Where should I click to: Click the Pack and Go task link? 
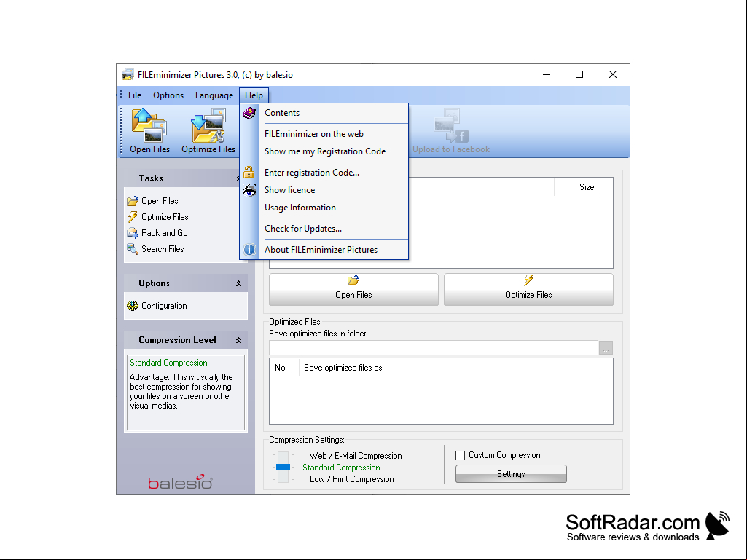pos(165,233)
